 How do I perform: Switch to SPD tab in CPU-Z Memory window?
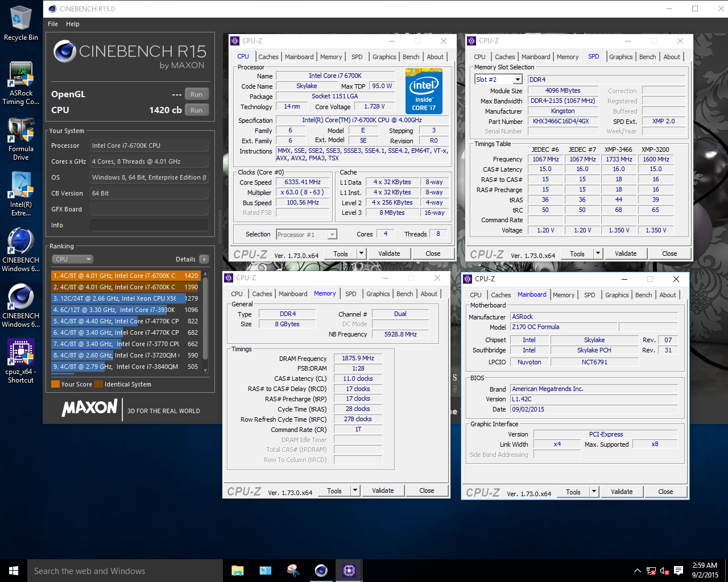click(x=351, y=294)
